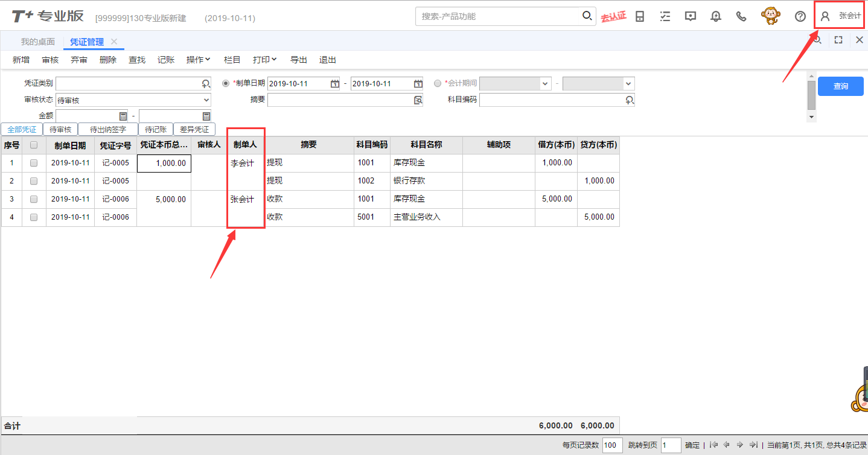Viewport: 868px width, 455px height.
Task: Switch to 我的桌面 tab
Action: tap(37, 42)
